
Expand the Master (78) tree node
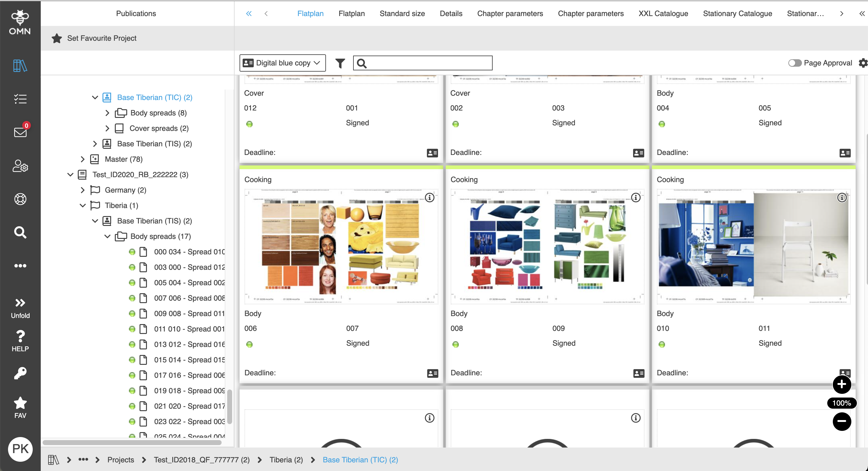pos(82,159)
